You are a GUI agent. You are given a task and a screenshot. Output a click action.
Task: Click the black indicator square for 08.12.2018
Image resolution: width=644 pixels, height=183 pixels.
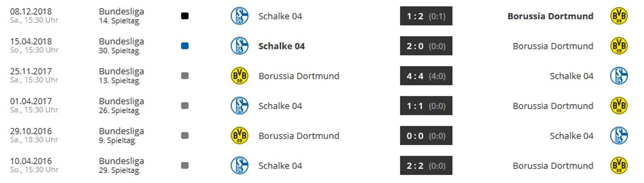click(x=185, y=16)
